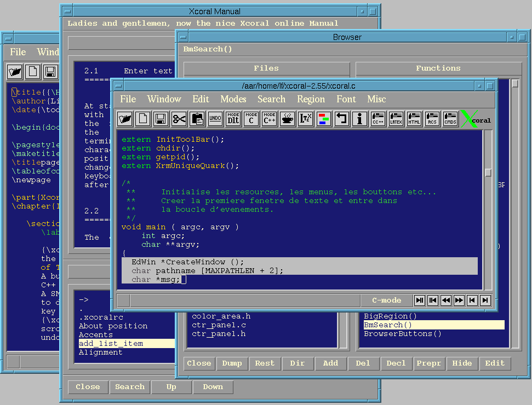Click the left-arrow-with-double-bar button beside C-mode
The width and height of the screenshot is (532, 405).
click(x=433, y=300)
